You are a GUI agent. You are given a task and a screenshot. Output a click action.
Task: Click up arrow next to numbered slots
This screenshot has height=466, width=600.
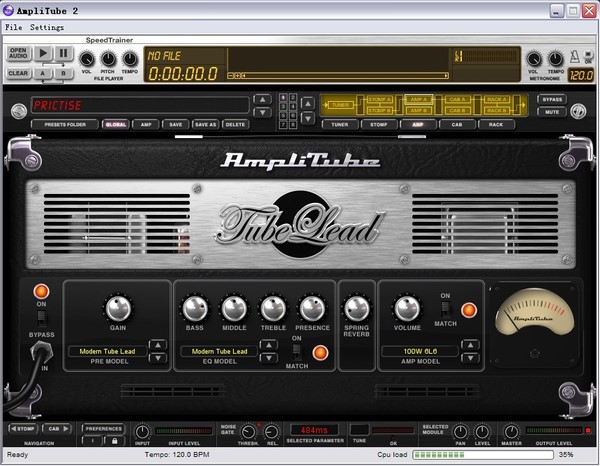pos(308,103)
